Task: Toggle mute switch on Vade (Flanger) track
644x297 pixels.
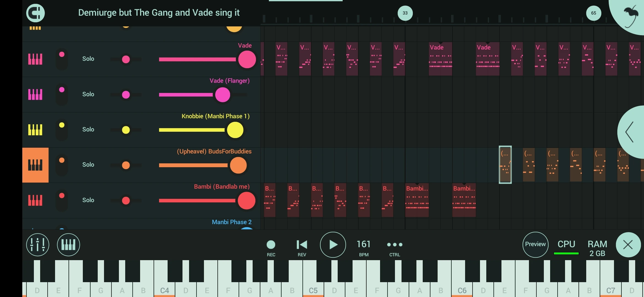Action: click(x=62, y=94)
